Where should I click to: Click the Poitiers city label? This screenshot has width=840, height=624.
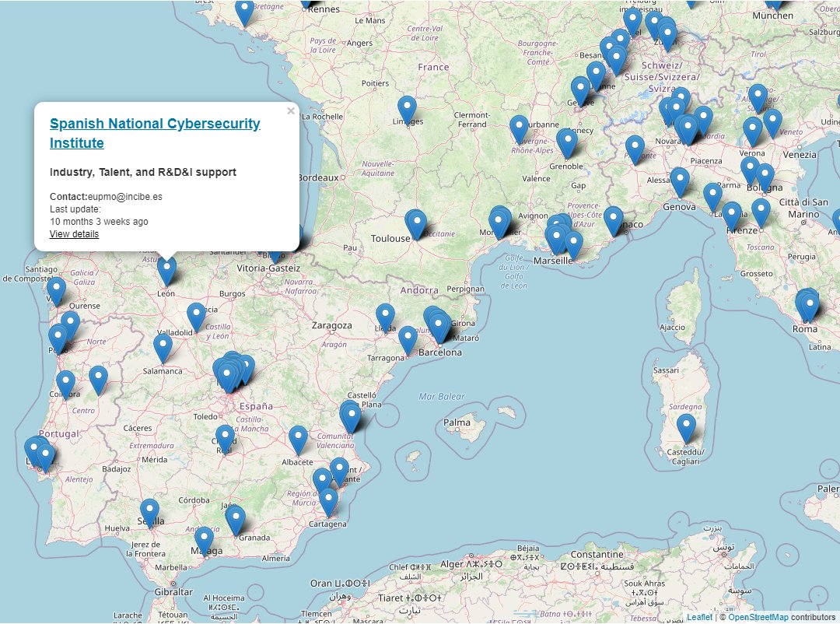pos(375,83)
